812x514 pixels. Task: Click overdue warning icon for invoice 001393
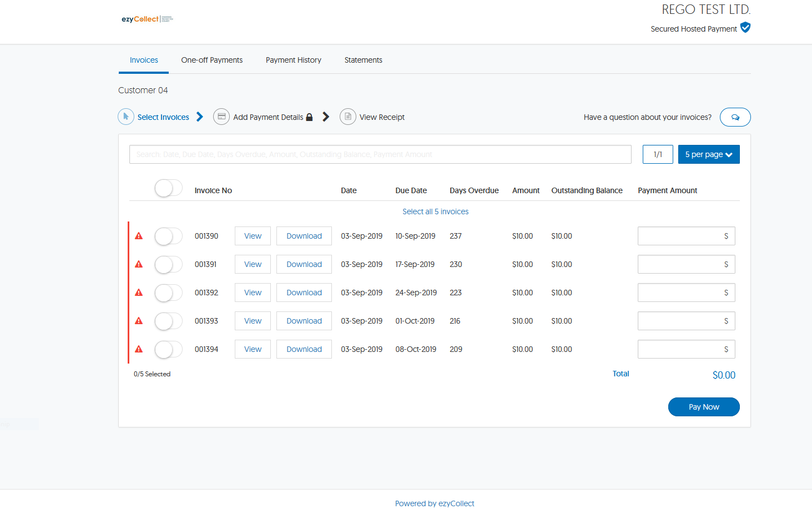tap(139, 321)
